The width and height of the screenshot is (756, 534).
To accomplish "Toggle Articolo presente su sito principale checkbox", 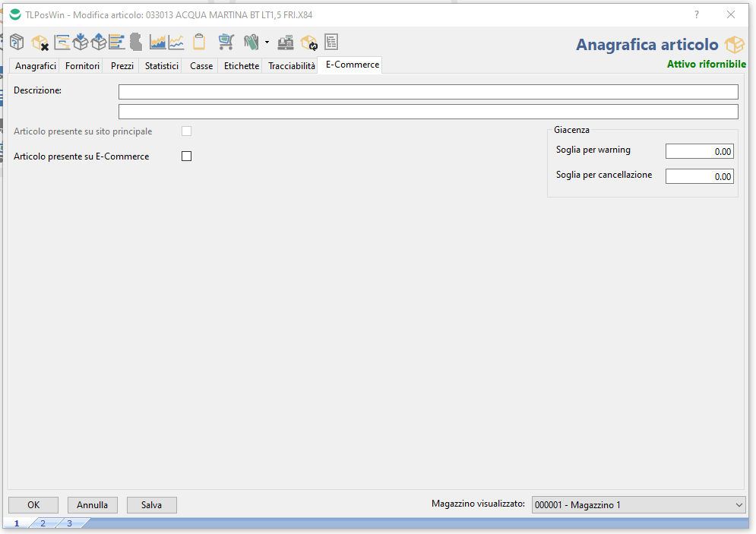I will point(186,131).
